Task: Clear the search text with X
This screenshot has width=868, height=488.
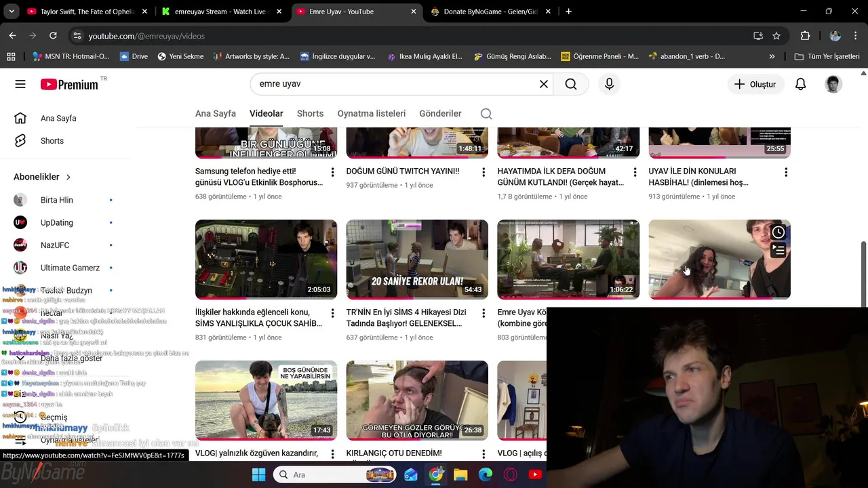Action: (x=544, y=84)
